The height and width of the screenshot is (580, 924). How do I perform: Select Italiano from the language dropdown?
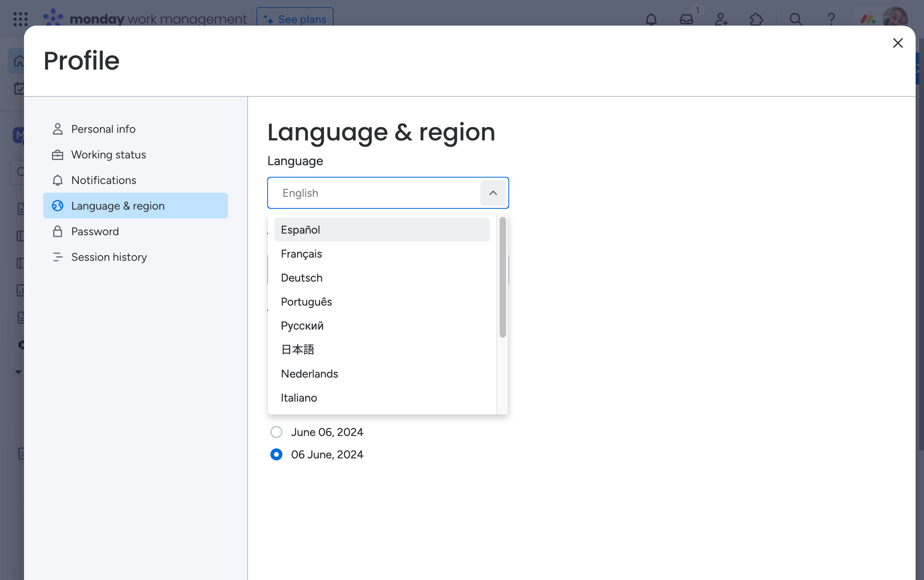299,398
